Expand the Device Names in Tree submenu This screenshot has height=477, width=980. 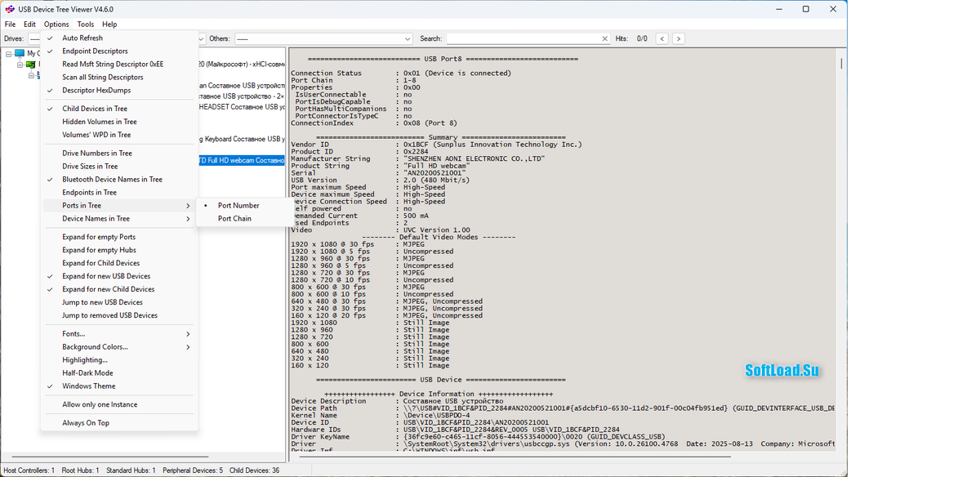[119, 218]
